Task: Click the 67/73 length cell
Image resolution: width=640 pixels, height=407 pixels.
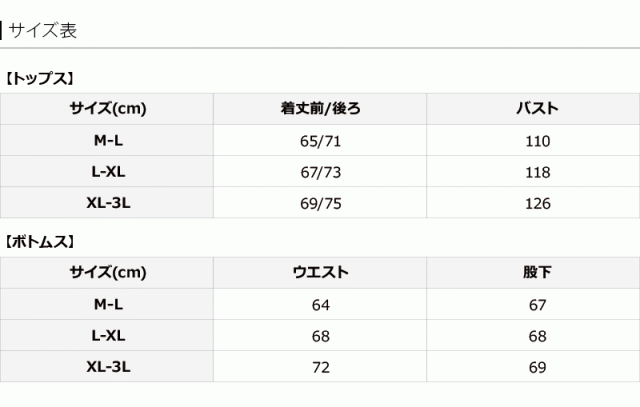Action: pos(320,171)
